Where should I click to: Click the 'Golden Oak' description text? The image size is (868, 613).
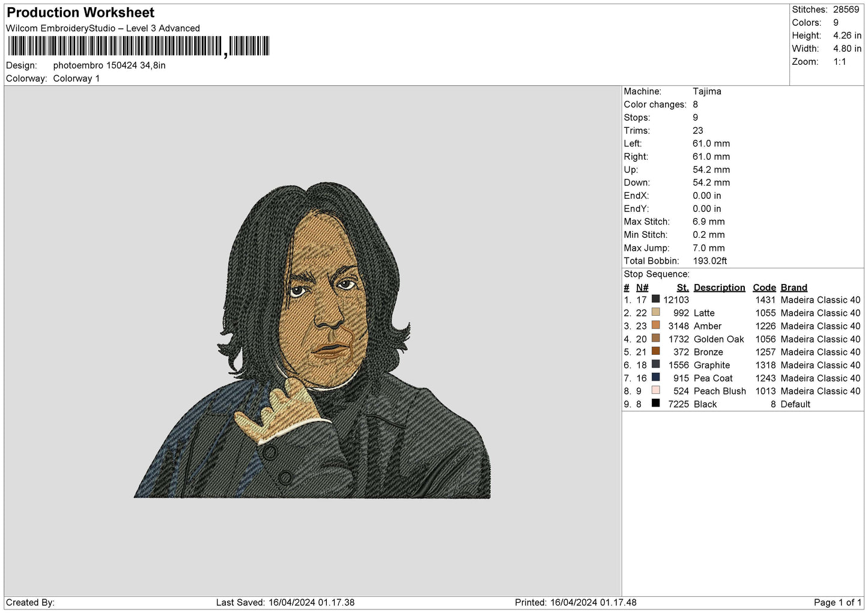(x=718, y=339)
